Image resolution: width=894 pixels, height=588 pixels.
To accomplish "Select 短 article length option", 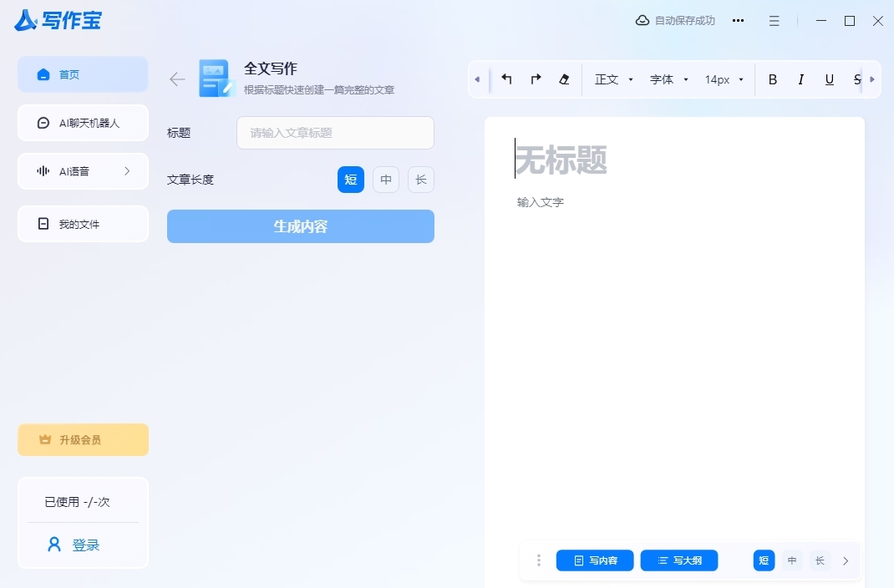I will coord(350,179).
